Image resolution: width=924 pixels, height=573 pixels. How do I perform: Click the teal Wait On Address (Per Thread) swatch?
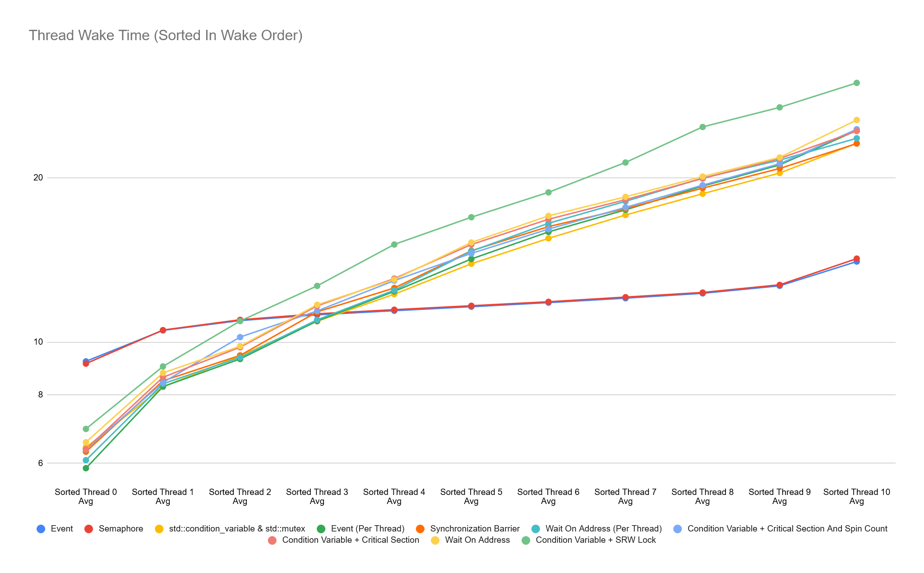pos(536,529)
